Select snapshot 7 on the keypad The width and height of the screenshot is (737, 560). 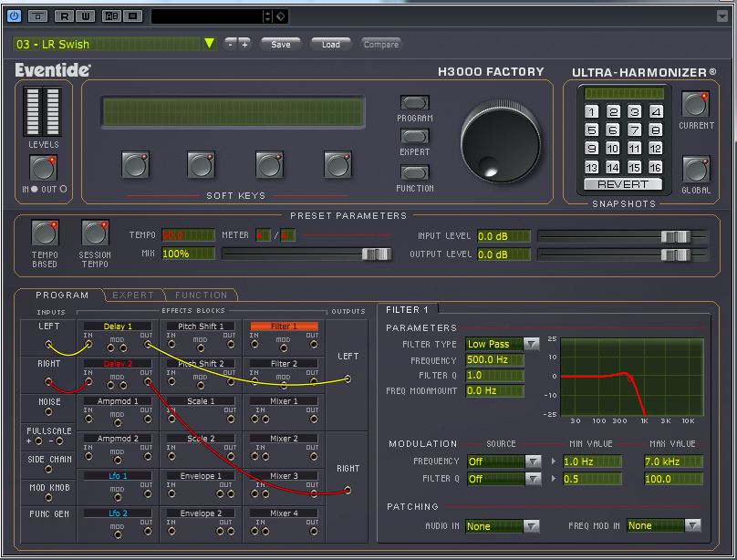634,130
